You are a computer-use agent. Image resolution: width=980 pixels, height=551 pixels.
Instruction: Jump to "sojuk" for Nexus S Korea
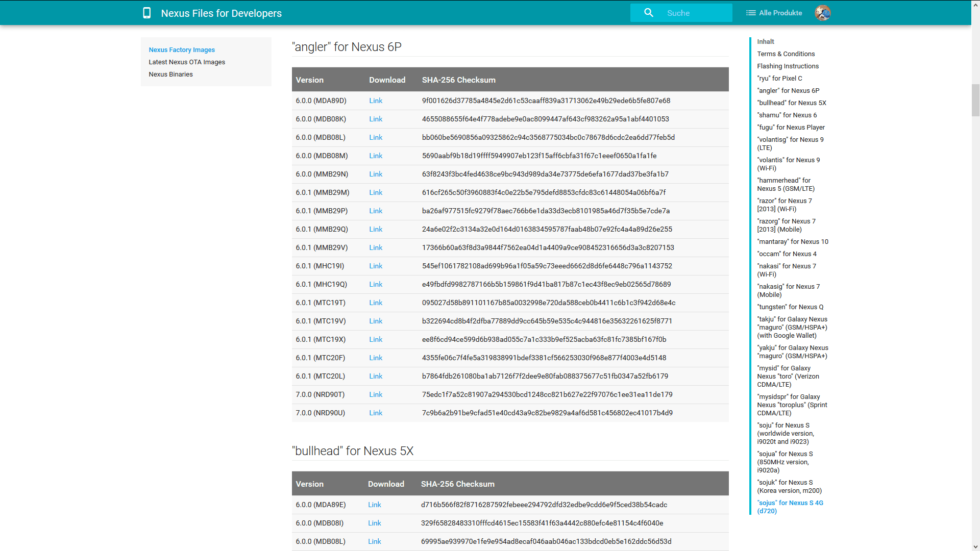(x=790, y=487)
